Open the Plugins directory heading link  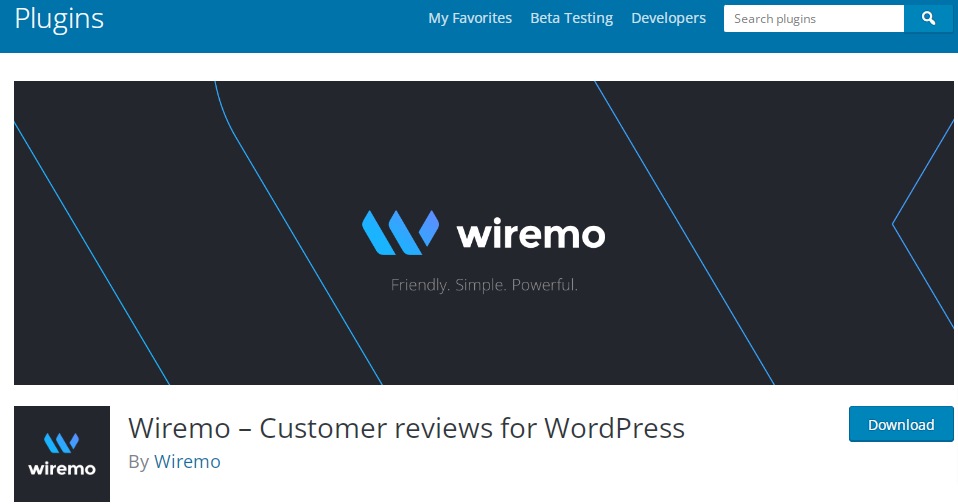click(x=59, y=18)
